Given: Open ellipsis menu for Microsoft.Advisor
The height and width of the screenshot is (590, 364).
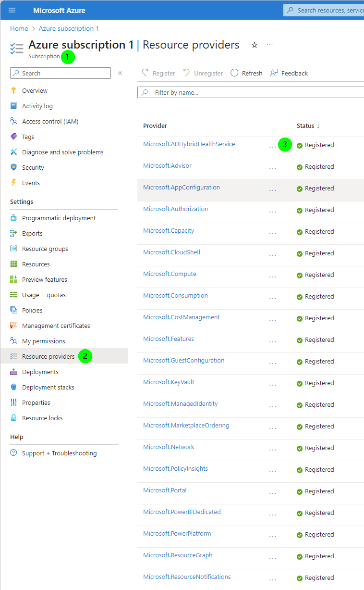Looking at the screenshot, I should click(x=273, y=168).
